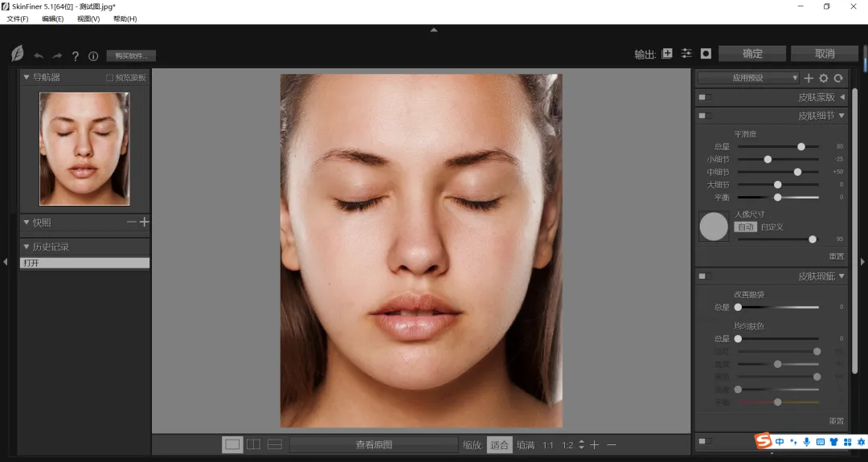
Task: Open preset manager gear icon
Action: point(824,78)
